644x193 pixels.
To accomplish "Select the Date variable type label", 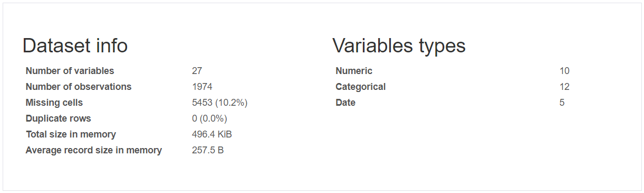I will click(345, 103).
